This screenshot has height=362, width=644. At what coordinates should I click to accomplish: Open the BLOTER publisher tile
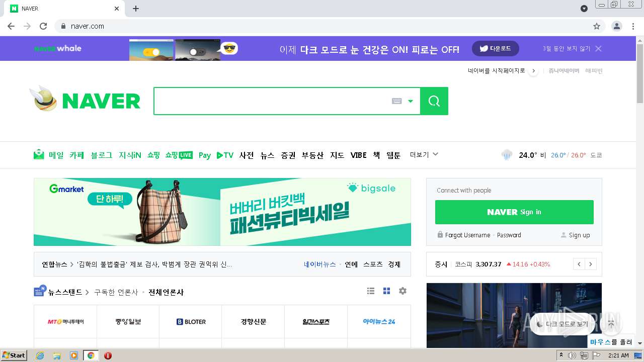point(191,322)
